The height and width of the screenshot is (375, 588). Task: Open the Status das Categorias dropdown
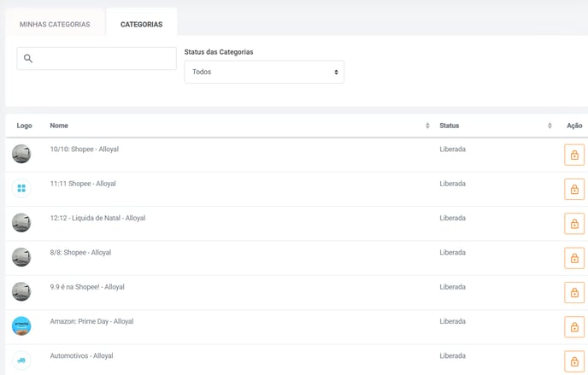point(264,72)
